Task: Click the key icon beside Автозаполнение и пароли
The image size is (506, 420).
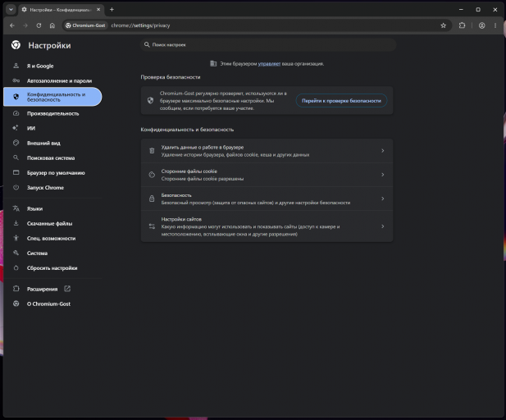Action: pos(16,80)
